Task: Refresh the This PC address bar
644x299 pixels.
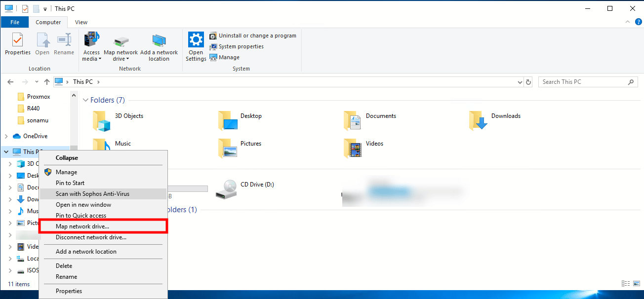Action: [x=528, y=82]
